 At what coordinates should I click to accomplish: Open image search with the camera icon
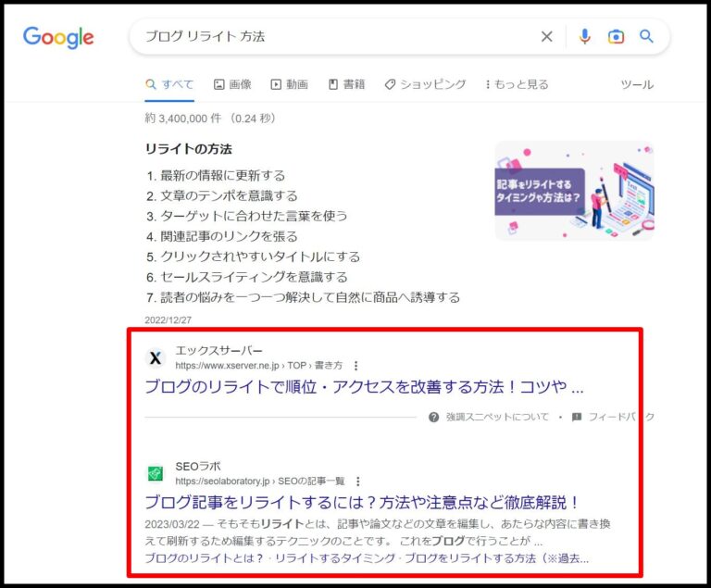pyautogui.click(x=616, y=36)
